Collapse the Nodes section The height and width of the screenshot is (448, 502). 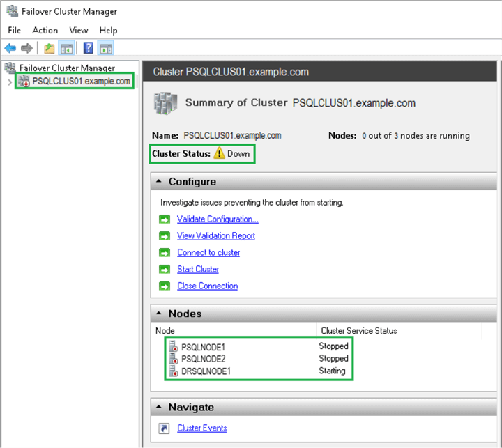(160, 314)
